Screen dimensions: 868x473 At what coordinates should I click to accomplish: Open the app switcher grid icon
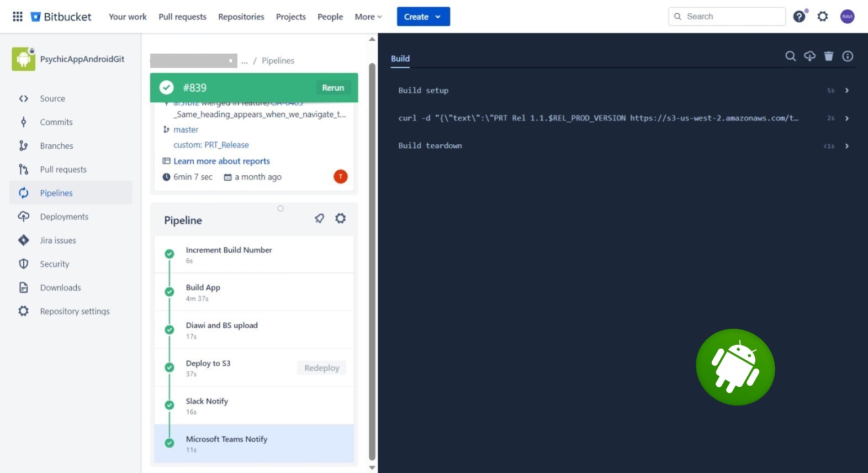point(18,17)
